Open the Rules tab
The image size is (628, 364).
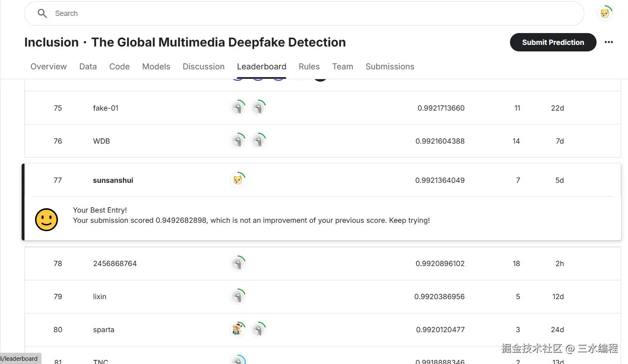(309, 67)
